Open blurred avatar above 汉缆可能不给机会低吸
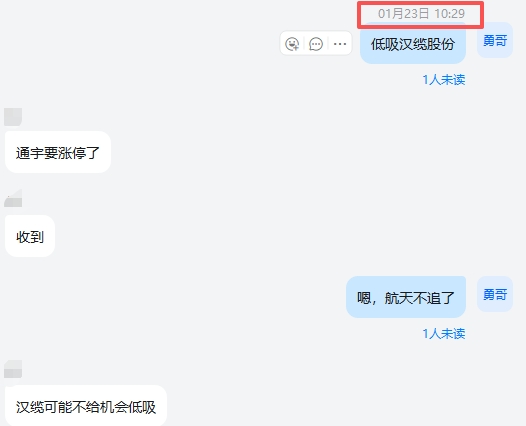This screenshot has height=426, width=526. [13, 369]
